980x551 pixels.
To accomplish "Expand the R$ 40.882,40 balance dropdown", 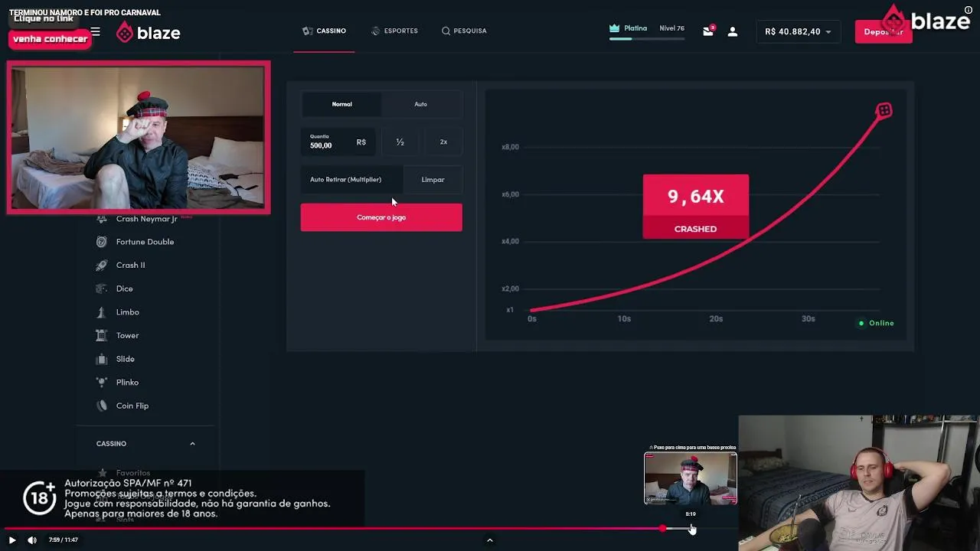I will [x=798, y=31].
